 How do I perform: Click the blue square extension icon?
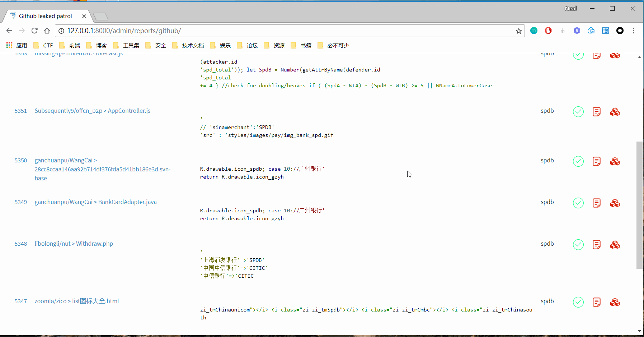pyautogui.click(x=606, y=31)
